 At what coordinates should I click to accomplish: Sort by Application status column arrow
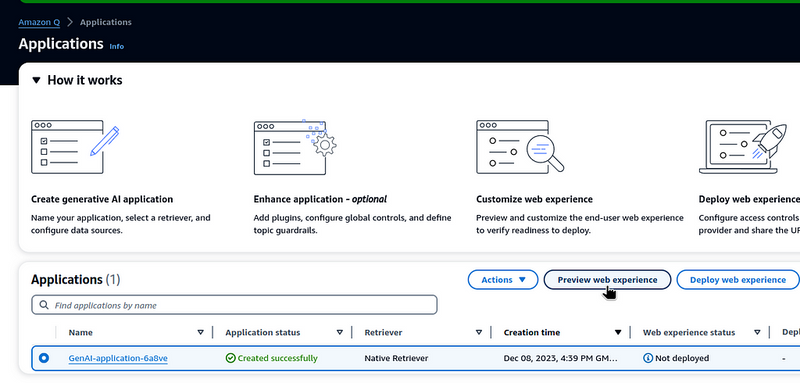point(340,333)
